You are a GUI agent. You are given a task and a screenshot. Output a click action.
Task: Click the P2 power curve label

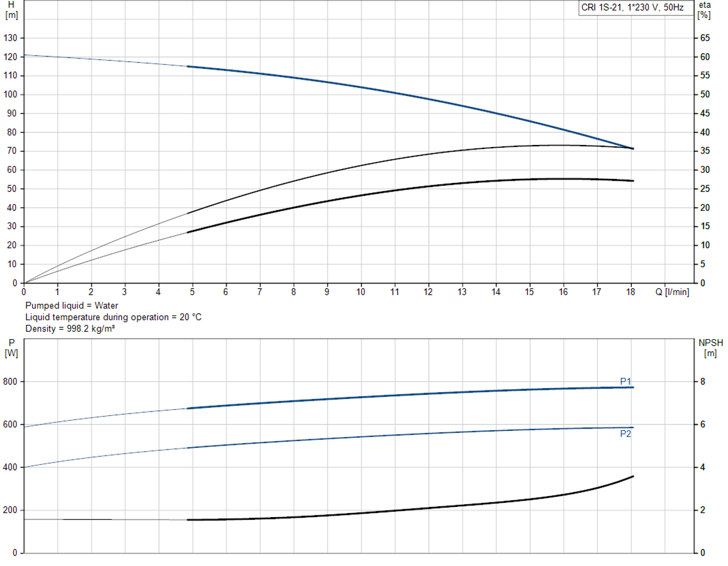coord(625,434)
